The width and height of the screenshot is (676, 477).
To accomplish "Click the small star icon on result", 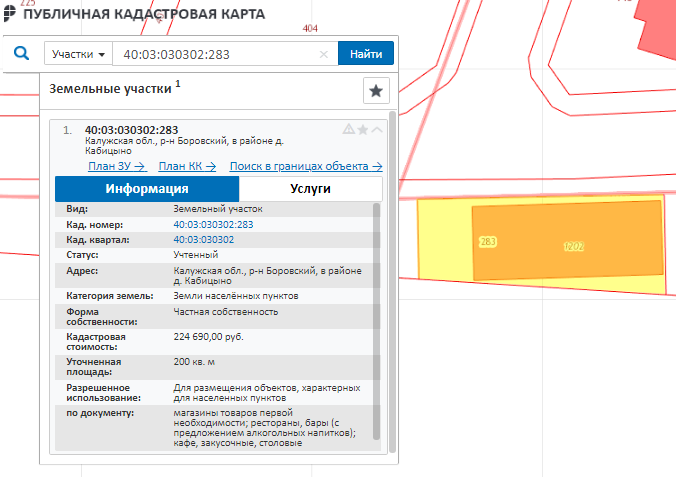I will (x=362, y=130).
